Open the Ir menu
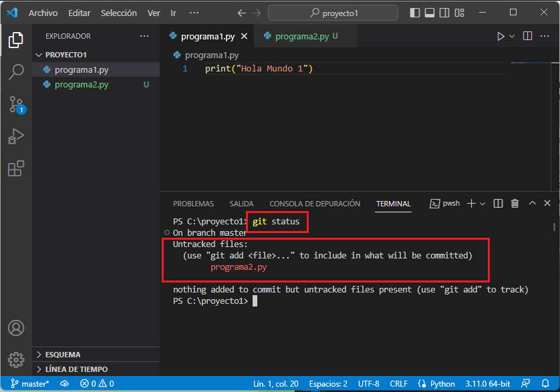Screen dimensions: 560x392 173,13
